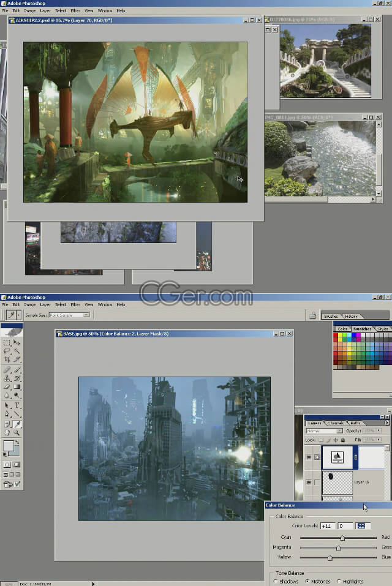
Task: Click the Cyan-Red slider handle
Action: tap(342, 538)
